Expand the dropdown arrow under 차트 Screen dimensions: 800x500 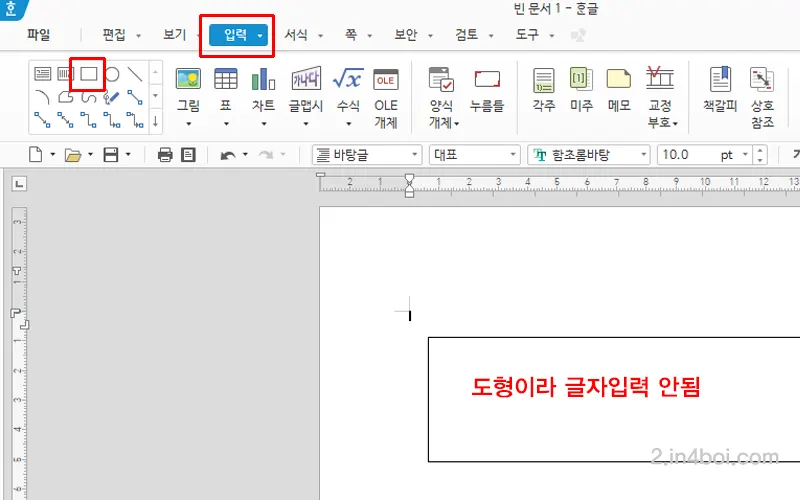click(x=264, y=123)
